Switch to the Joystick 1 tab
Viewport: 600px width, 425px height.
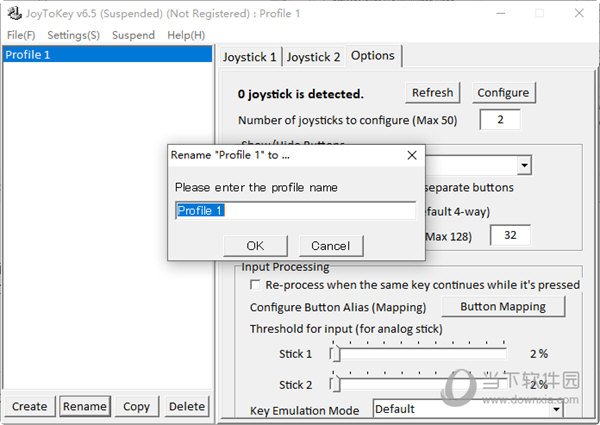249,57
